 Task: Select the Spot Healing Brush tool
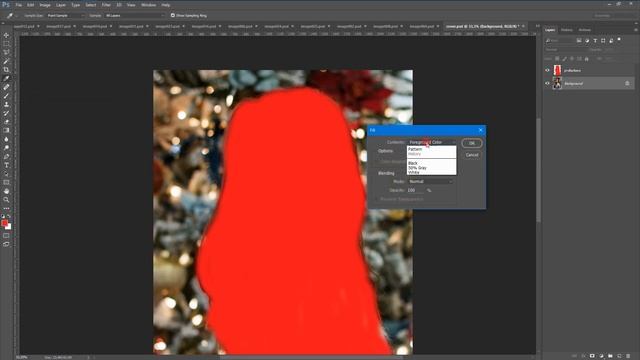pyautogui.click(x=6, y=87)
